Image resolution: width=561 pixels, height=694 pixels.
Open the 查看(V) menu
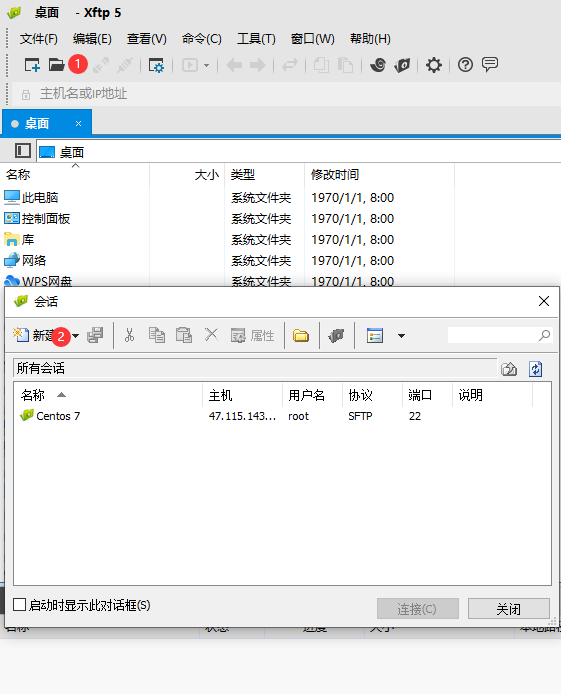(x=146, y=39)
